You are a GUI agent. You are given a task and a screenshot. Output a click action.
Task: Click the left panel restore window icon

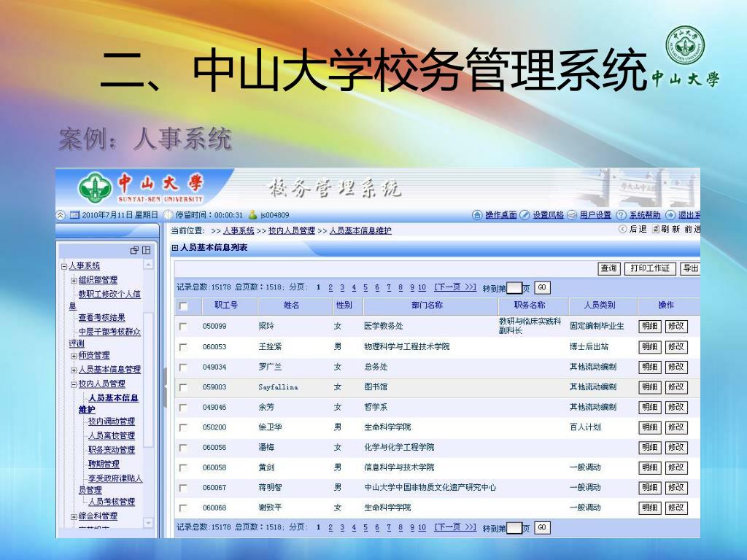(x=134, y=250)
